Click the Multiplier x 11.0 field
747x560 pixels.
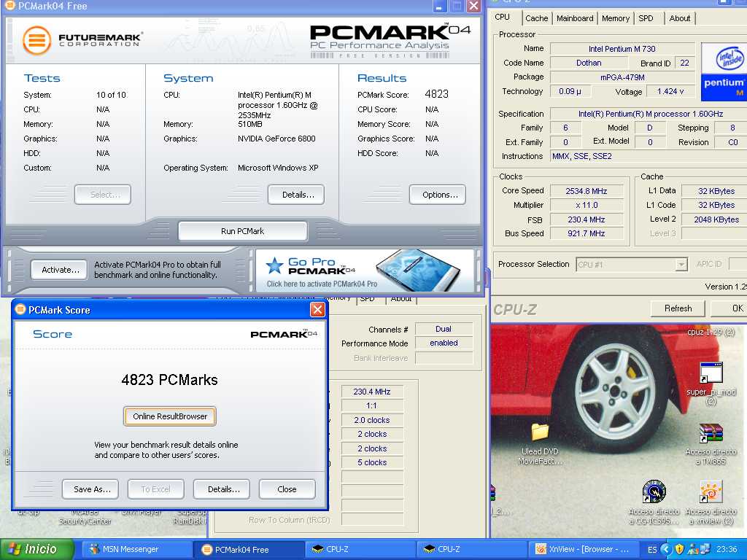point(586,205)
